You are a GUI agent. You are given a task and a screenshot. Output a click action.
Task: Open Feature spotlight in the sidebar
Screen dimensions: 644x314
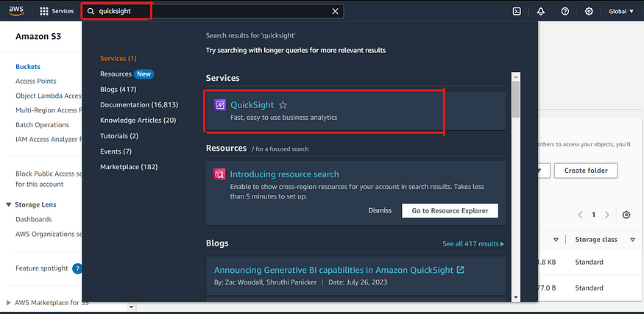click(x=42, y=268)
